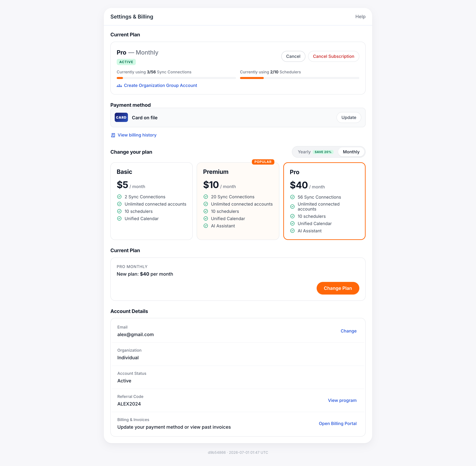The height and width of the screenshot is (466, 476).
Task: Click the orange Change Plan button
Action: point(338,288)
